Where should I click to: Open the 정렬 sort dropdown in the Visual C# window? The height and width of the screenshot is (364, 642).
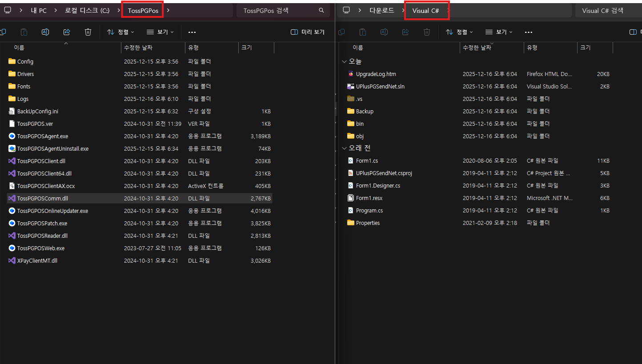(459, 32)
